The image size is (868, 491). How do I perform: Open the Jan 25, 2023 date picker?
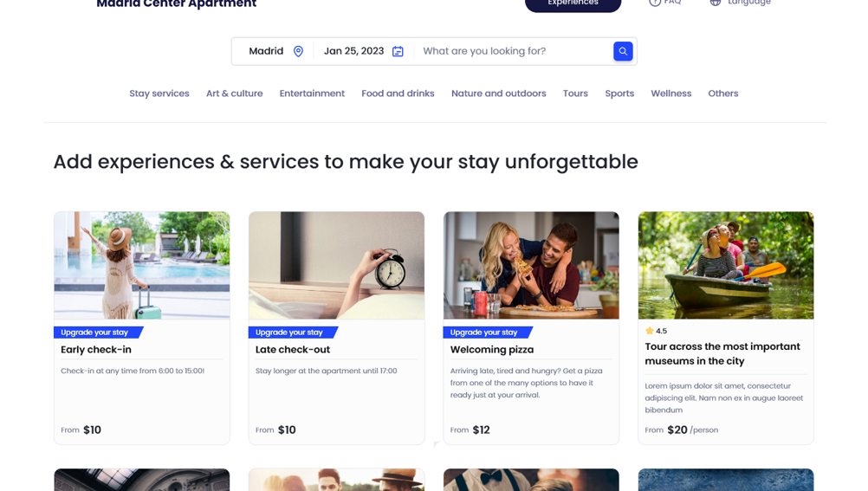[x=364, y=51]
